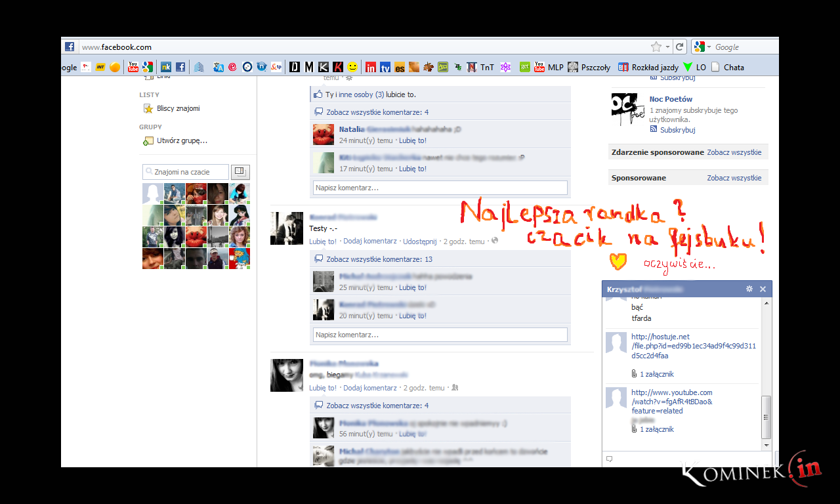Close the Krzysztof chat window
Image resolution: width=840 pixels, height=504 pixels.
click(x=763, y=289)
